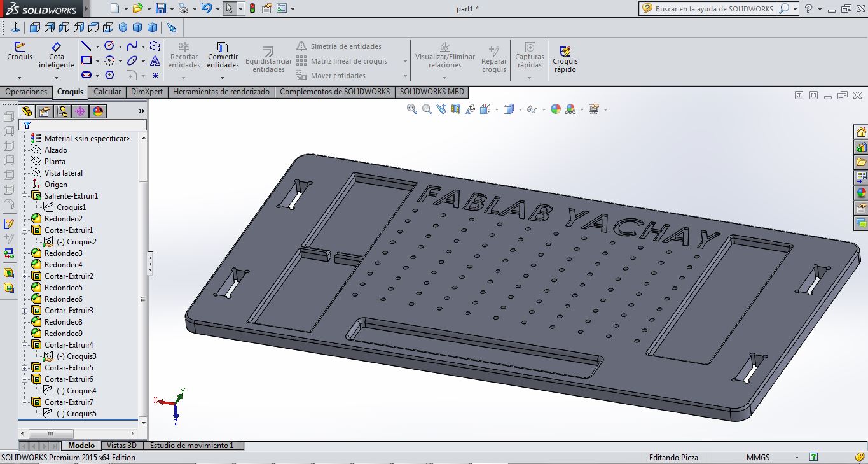Switch to the DimXpert tab

(x=147, y=92)
